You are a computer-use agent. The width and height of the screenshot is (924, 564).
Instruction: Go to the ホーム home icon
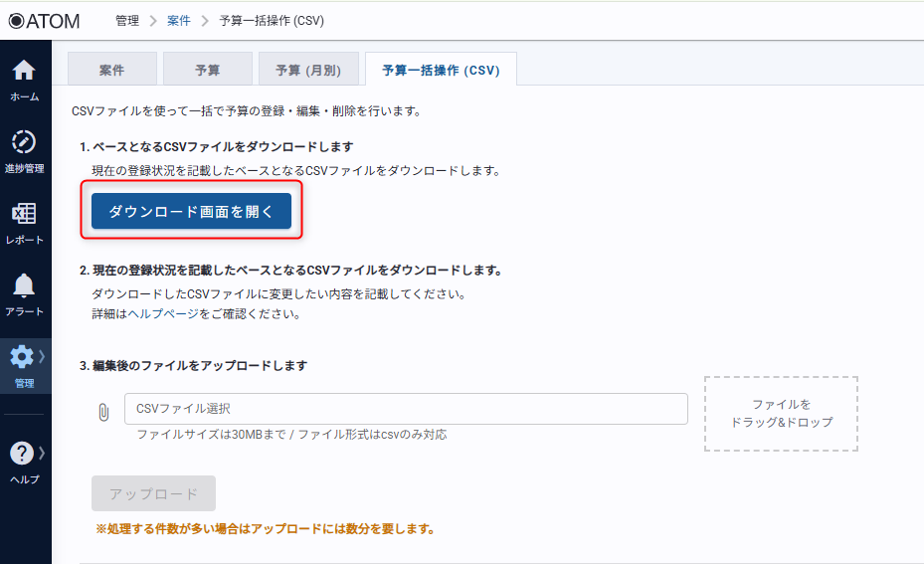(x=24, y=72)
